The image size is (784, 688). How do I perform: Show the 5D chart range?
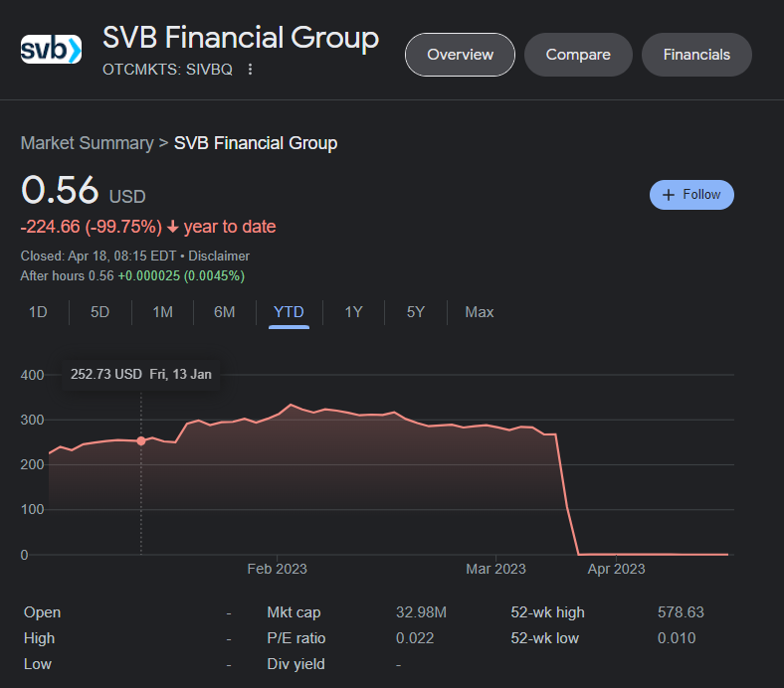pos(100,312)
